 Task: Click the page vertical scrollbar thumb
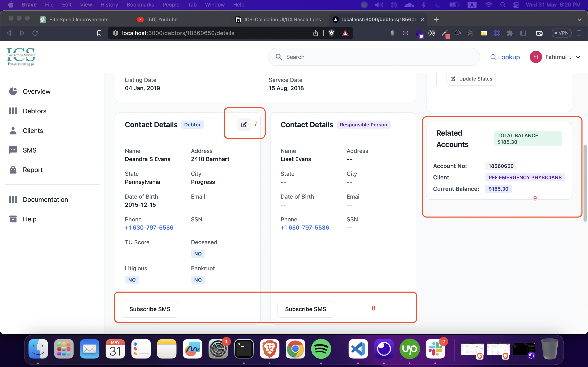[585, 183]
